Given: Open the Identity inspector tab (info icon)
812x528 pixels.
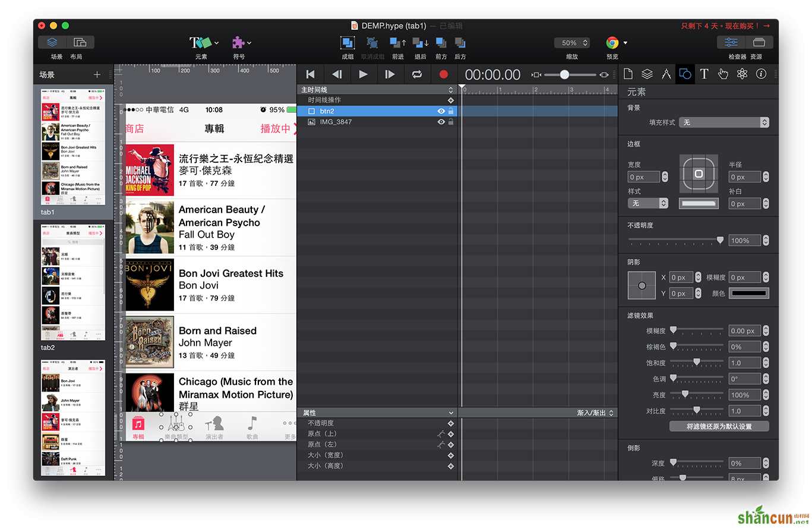Looking at the screenshot, I should pyautogui.click(x=761, y=74).
